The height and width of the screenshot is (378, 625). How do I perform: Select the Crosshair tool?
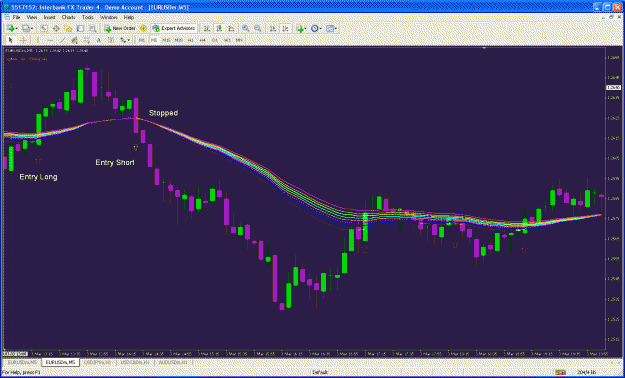[23, 40]
